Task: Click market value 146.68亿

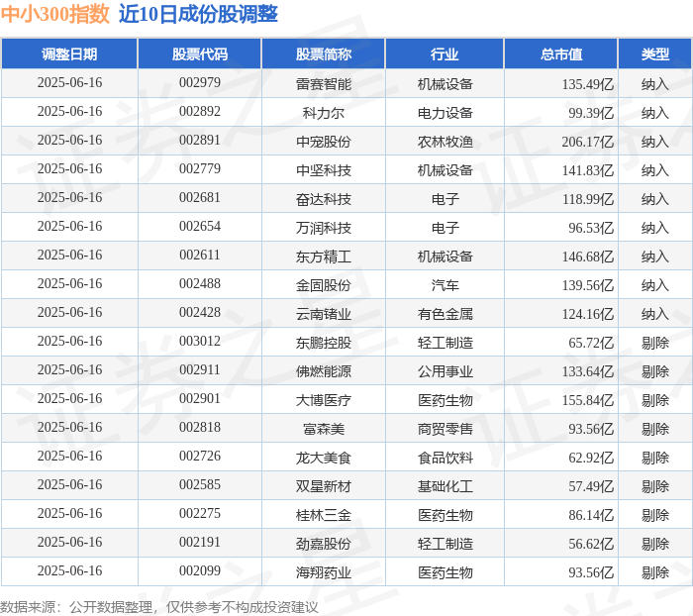Action: (588, 257)
